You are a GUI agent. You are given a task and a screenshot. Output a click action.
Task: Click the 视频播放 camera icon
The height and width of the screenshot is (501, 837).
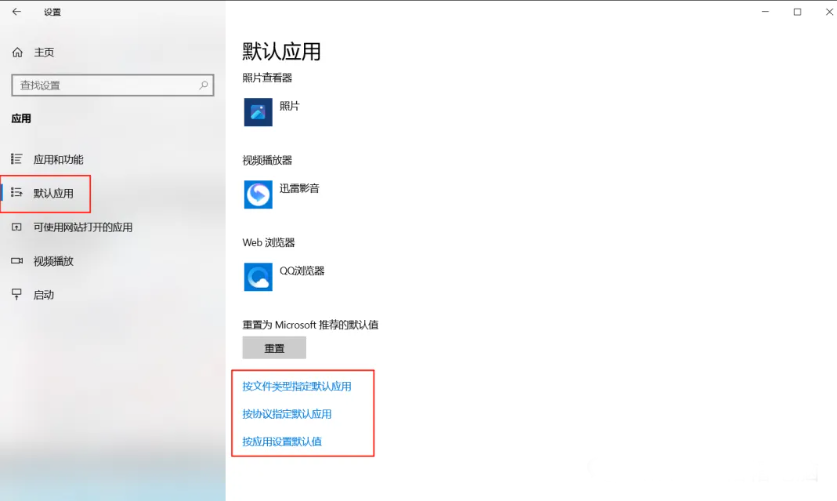pos(17,261)
